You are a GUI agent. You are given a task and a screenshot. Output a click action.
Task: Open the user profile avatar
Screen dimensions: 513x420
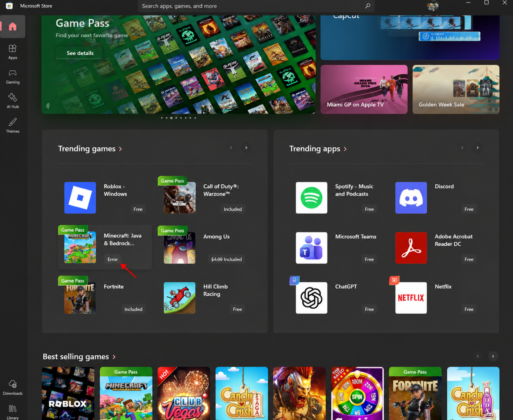432,6
